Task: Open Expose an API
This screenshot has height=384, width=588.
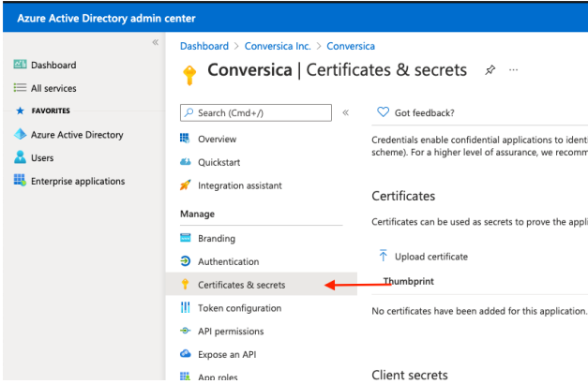Action: coord(227,354)
